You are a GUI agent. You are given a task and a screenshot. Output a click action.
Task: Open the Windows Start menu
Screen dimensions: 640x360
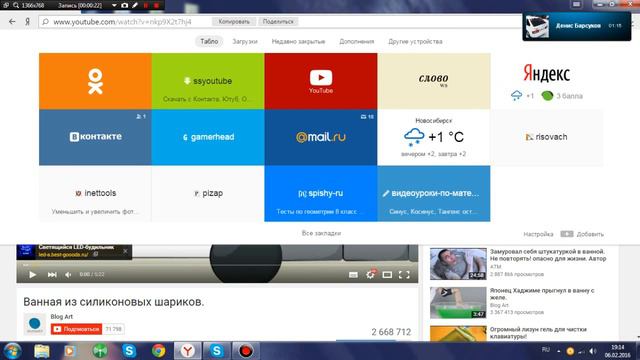click(12, 351)
